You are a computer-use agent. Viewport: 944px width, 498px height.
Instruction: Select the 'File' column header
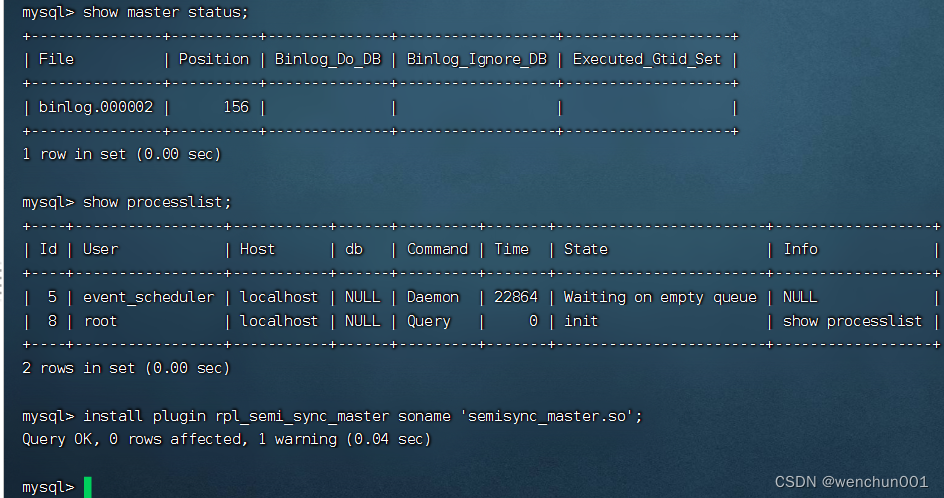click(x=56, y=59)
